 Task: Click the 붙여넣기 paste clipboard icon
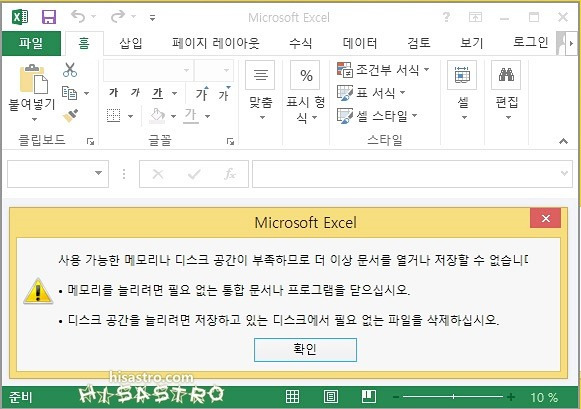[x=33, y=79]
